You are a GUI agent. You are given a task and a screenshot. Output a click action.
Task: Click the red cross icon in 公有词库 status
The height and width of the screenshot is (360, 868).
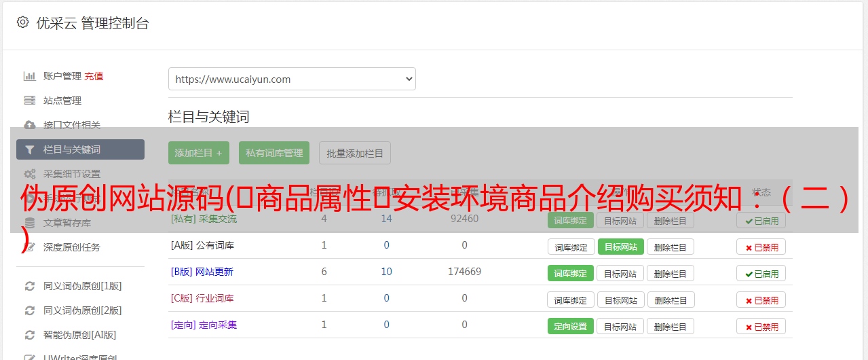(x=749, y=248)
